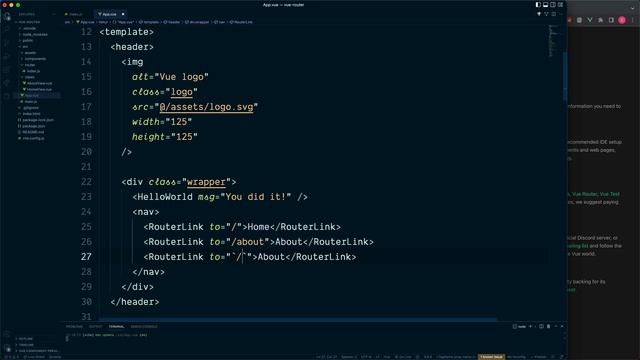Viewport: 640px width, 360px height.
Task: Open the DEBUG CONSOLE panel tab
Action: [144, 327]
